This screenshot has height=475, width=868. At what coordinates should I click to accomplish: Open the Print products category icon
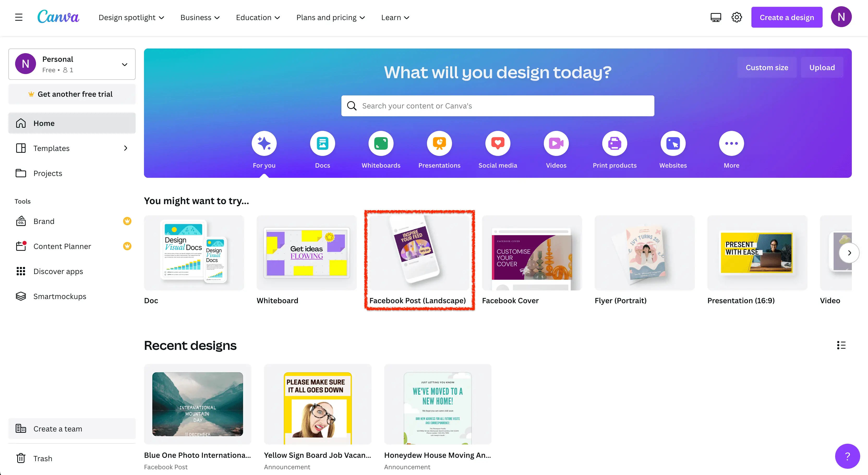click(x=614, y=143)
